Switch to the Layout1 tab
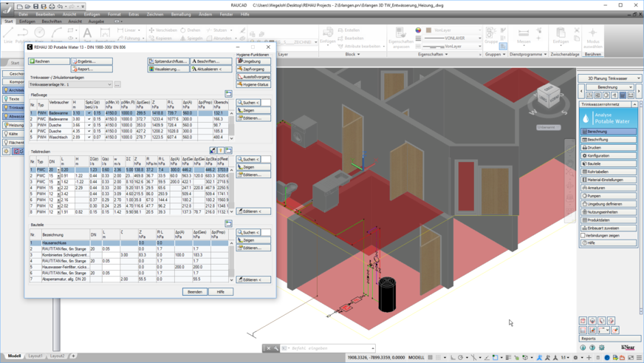This screenshot has height=363, width=644. 35,356
